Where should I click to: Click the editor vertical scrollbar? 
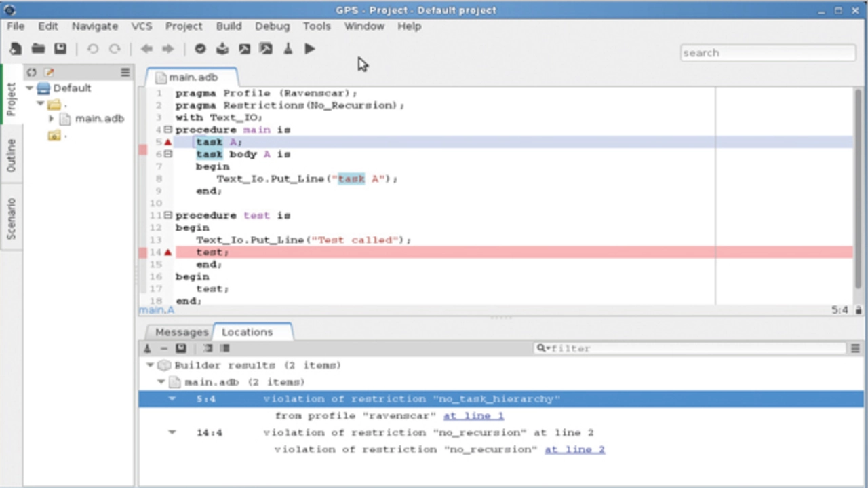858,190
